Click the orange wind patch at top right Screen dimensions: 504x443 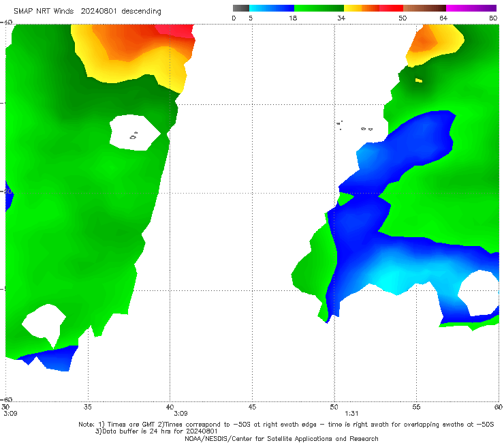point(424,40)
